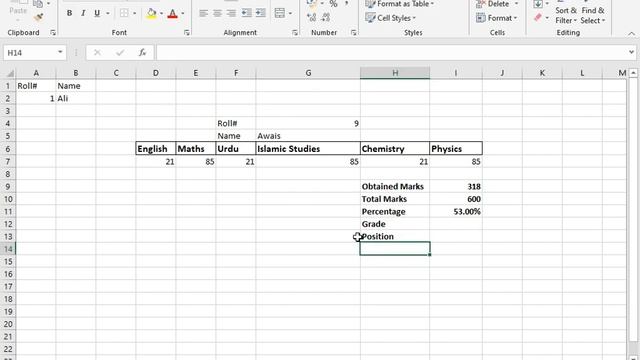Select the Islamic Studies header cell
Screen dimensions: 640x360
point(308,149)
